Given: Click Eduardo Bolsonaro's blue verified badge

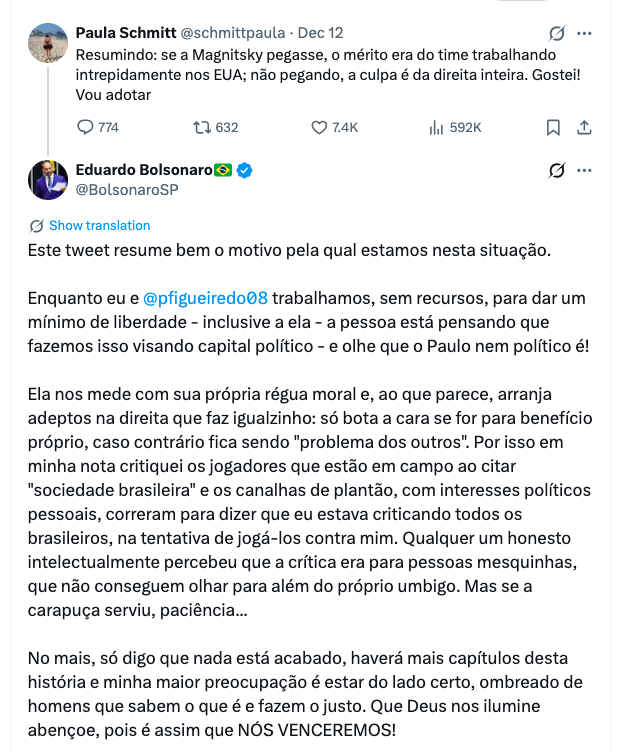Looking at the screenshot, I should pos(244,170).
